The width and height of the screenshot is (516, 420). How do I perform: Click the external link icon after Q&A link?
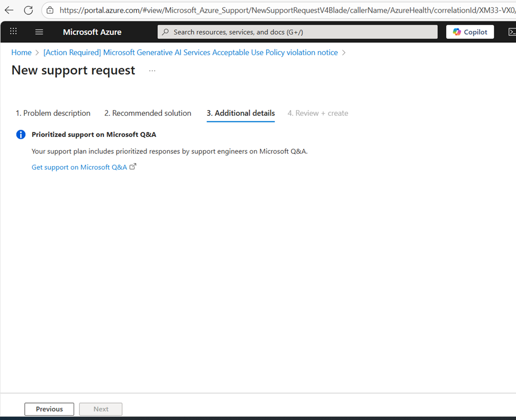click(133, 167)
